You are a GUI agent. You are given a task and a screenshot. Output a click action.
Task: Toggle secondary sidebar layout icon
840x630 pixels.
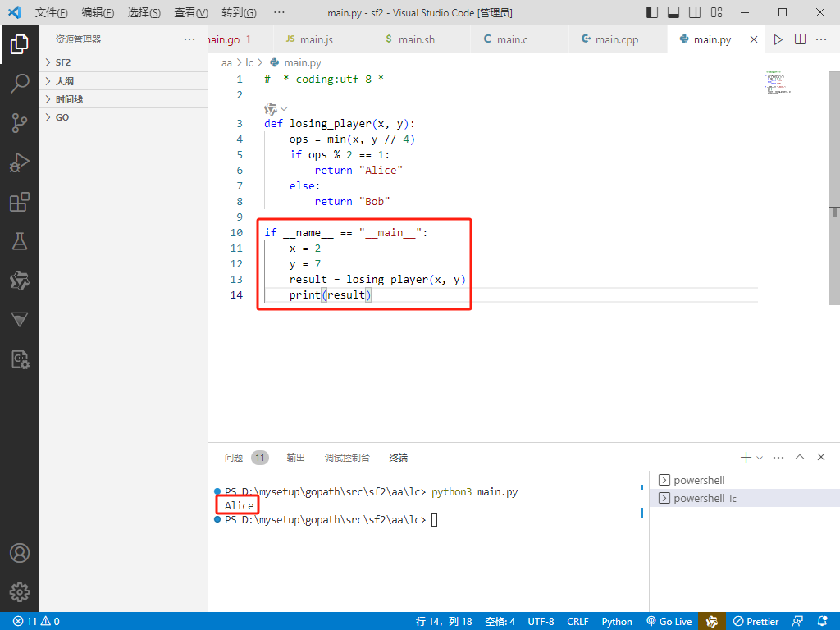[x=695, y=12]
